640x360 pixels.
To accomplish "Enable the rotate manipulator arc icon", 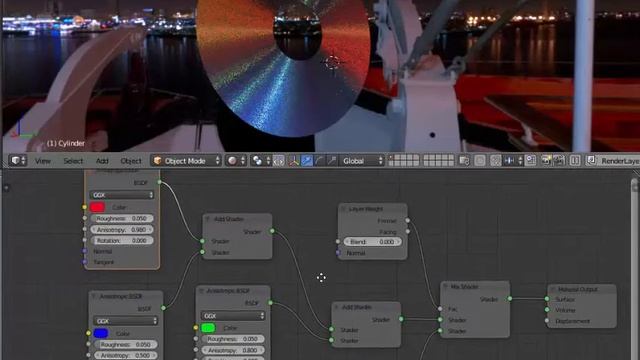I will [319, 160].
